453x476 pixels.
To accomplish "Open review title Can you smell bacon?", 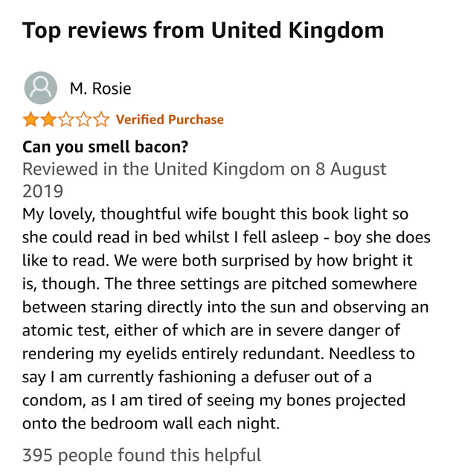I will point(106,147).
